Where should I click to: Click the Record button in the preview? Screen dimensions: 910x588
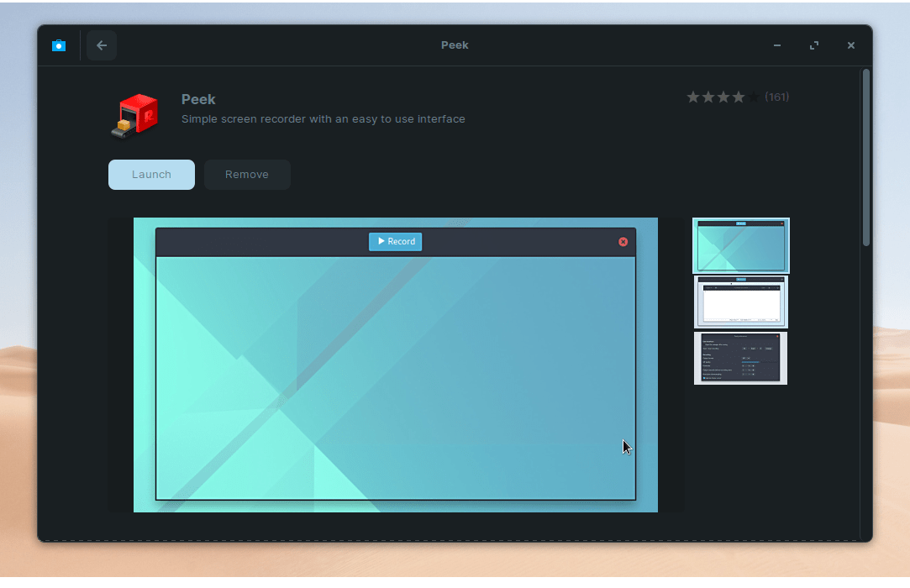pos(395,242)
